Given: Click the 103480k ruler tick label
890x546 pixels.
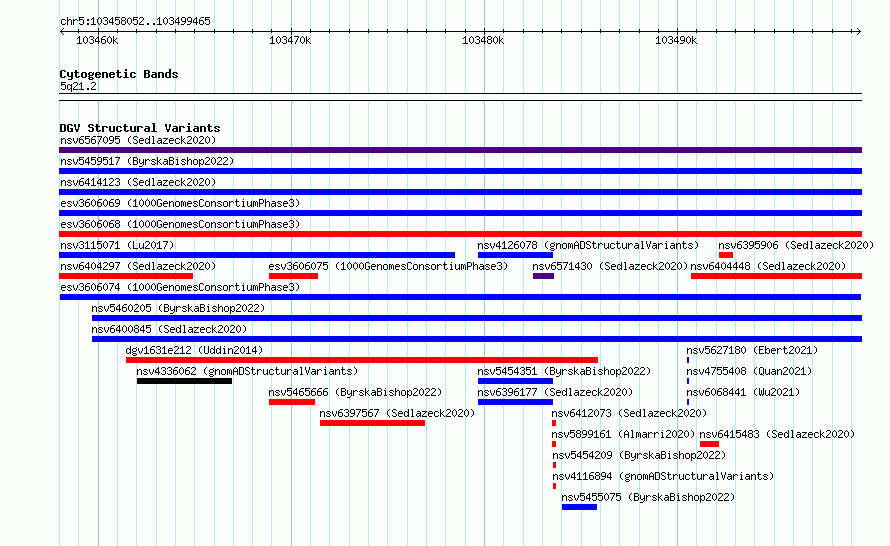Looking at the screenshot, I should coord(483,40).
